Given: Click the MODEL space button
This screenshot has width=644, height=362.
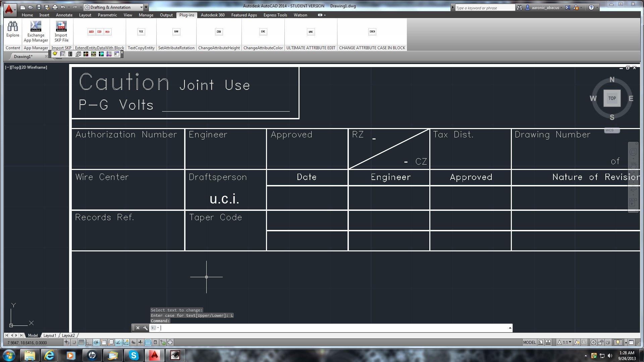Looking at the screenshot, I should [529, 343].
